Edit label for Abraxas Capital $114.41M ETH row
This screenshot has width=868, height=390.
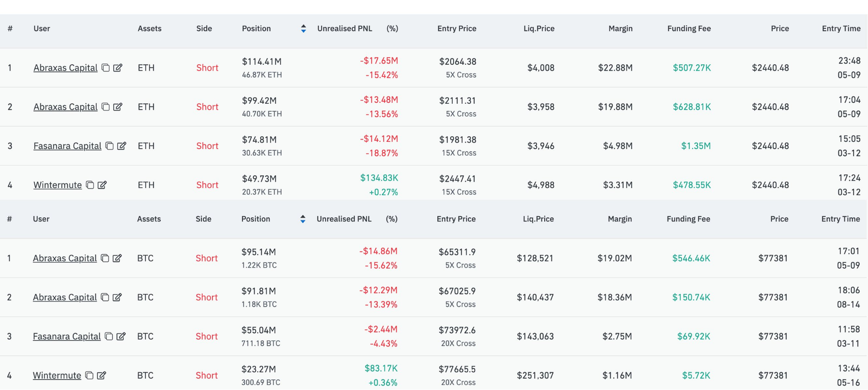[x=118, y=68]
